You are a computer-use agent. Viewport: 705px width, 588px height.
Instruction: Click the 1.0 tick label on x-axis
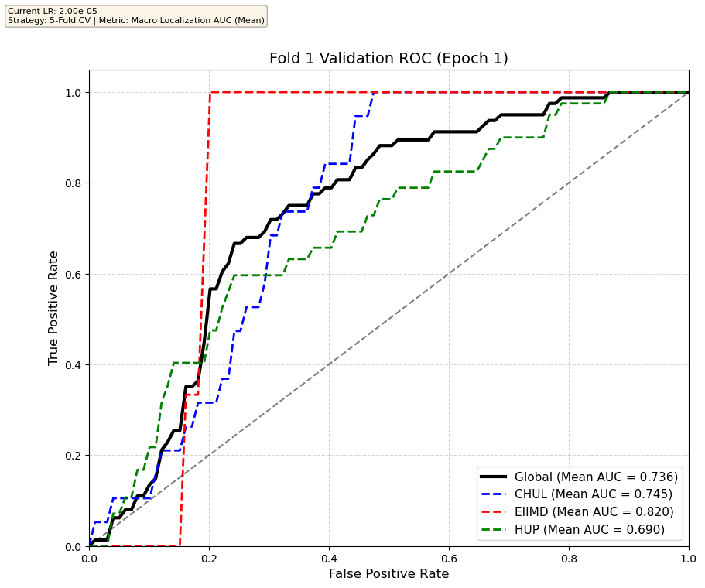coord(688,557)
